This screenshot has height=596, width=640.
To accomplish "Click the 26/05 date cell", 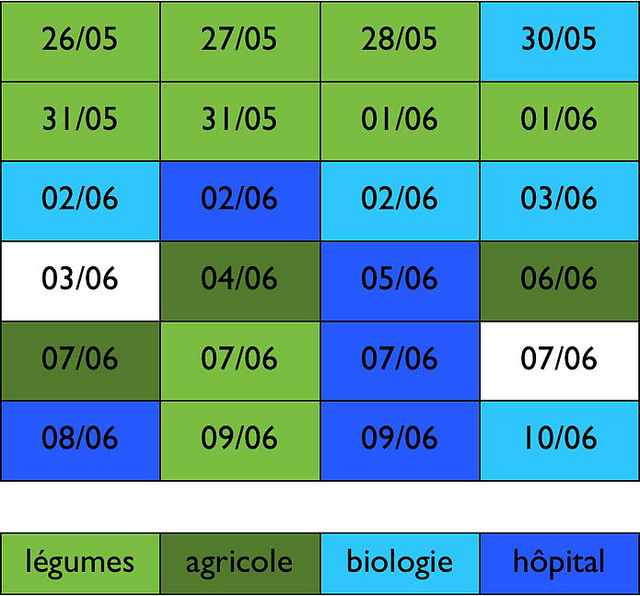I will pyautogui.click(x=80, y=41).
